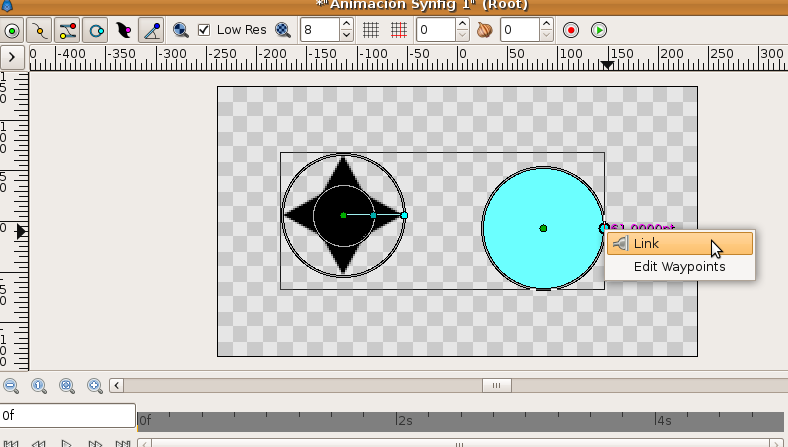Toggle the show grid icon
Image resolution: width=788 pixels, height=447 pixels.
click(x=371, y=30)
